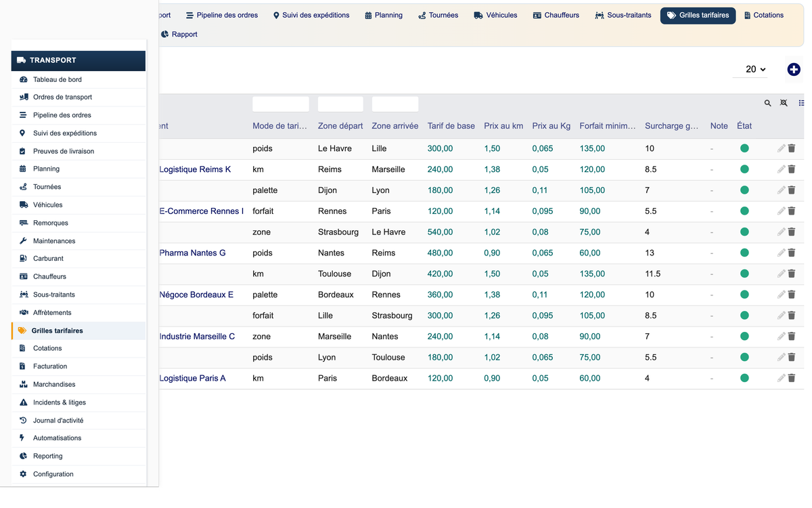
Task: Switch to Chauffeurs top tab
Action: [x=556, y=15]
